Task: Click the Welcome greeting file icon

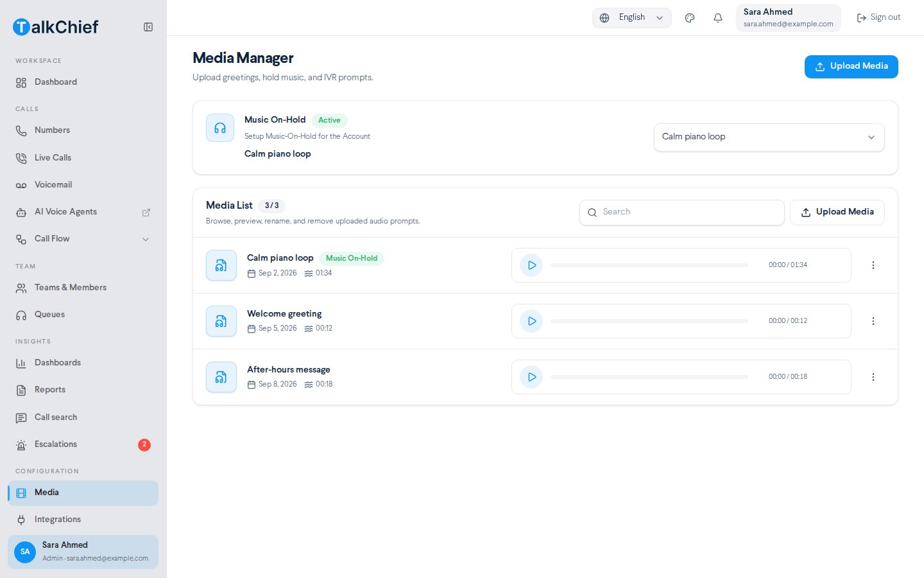Action: click(221, 321)
